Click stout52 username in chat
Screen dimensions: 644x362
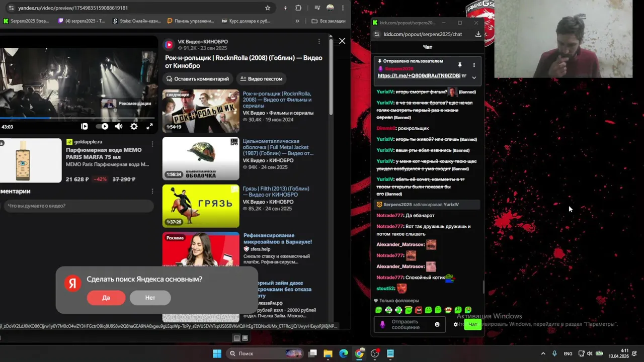pyautogui.click(x=385, y=289)
